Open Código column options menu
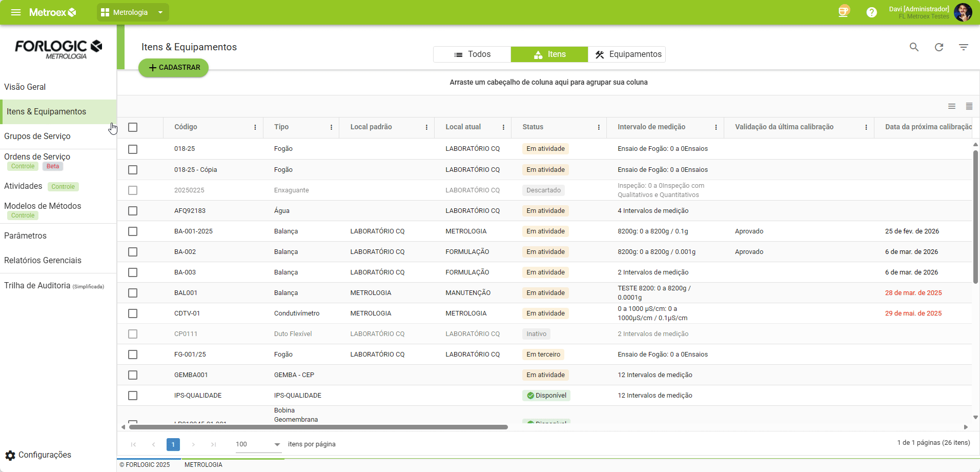This screenshot has width=980, height=472. click(255, 127)
